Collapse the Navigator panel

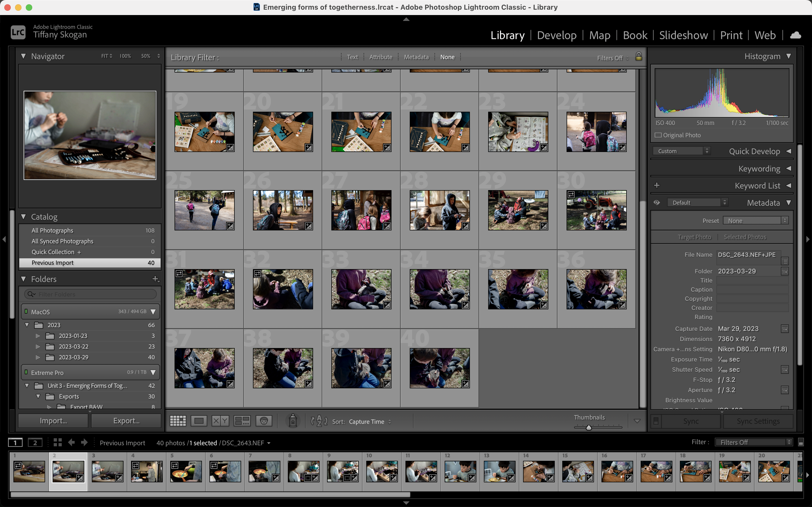(x=23, y=56)
